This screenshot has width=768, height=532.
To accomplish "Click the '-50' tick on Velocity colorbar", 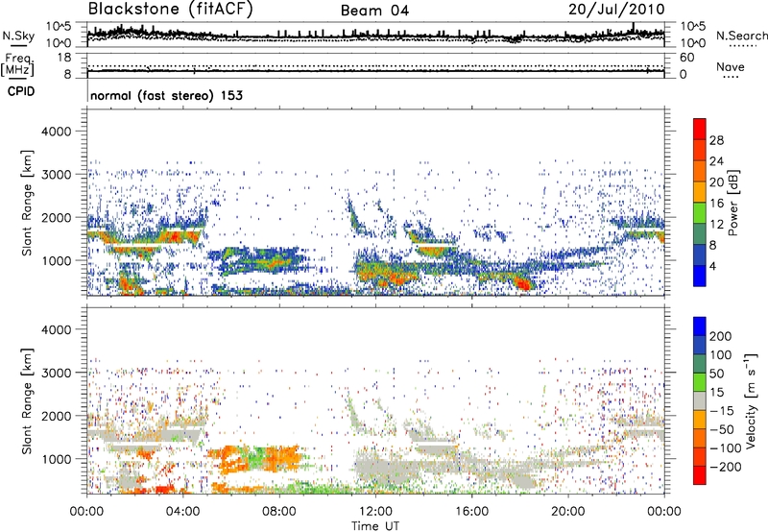I will (x=722, y=429).
